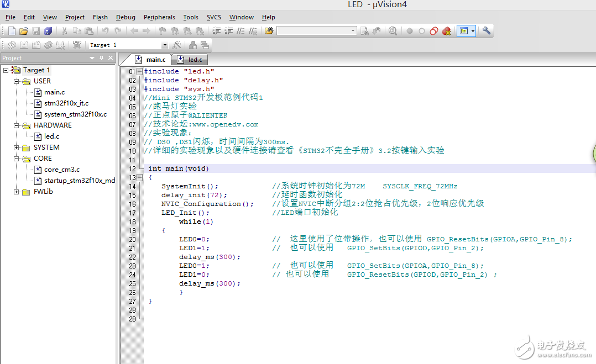The image size is (596, 364).
Task: Select stm32f10x_it.c in the project tree
Action: point(66,103)
